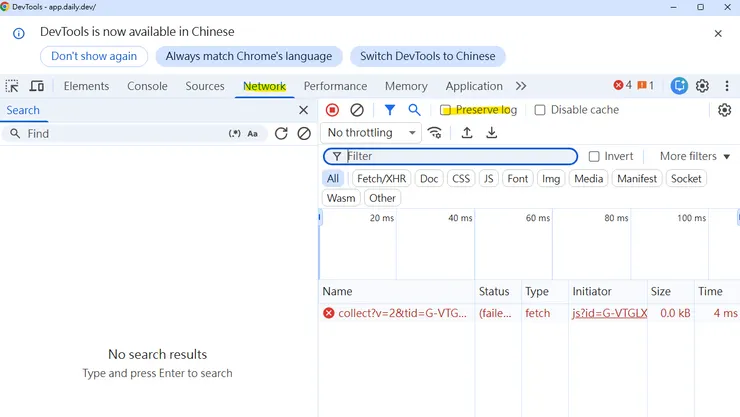The height and width of the screenshot is (417, 740).
Task: Click the red error count badge
Action: click(622, 85)
